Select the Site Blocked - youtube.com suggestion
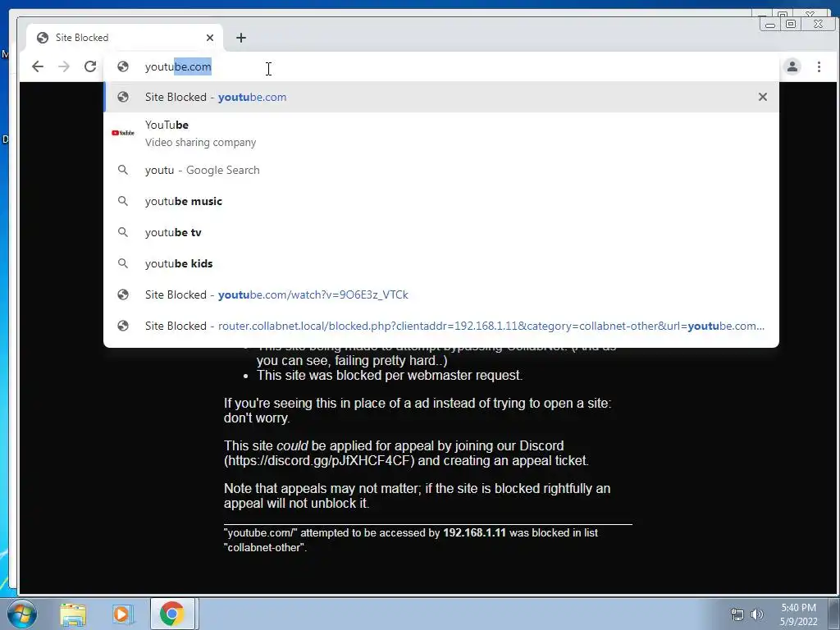Viewport: 840px width, 630px height. pos(441,97)
